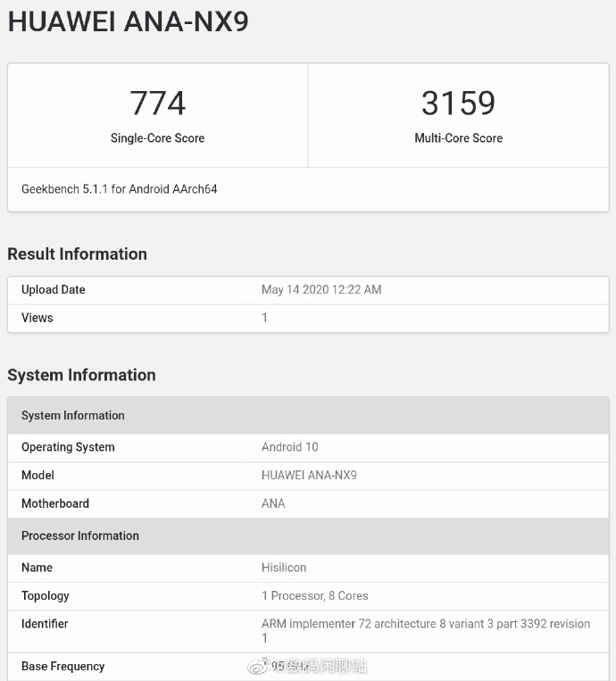Screen dimensions: 616x681
Task: Click the Weibo logo watermark
Action: (258, 666)
